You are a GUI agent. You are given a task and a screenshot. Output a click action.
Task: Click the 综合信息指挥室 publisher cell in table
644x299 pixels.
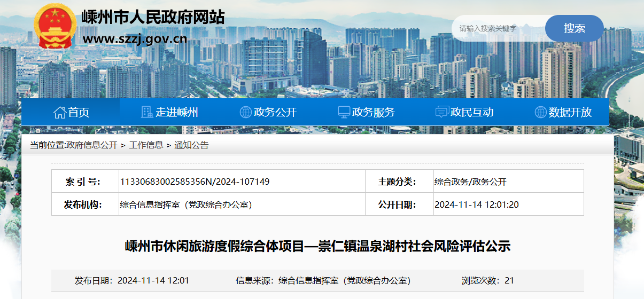(x=242, y=204)
